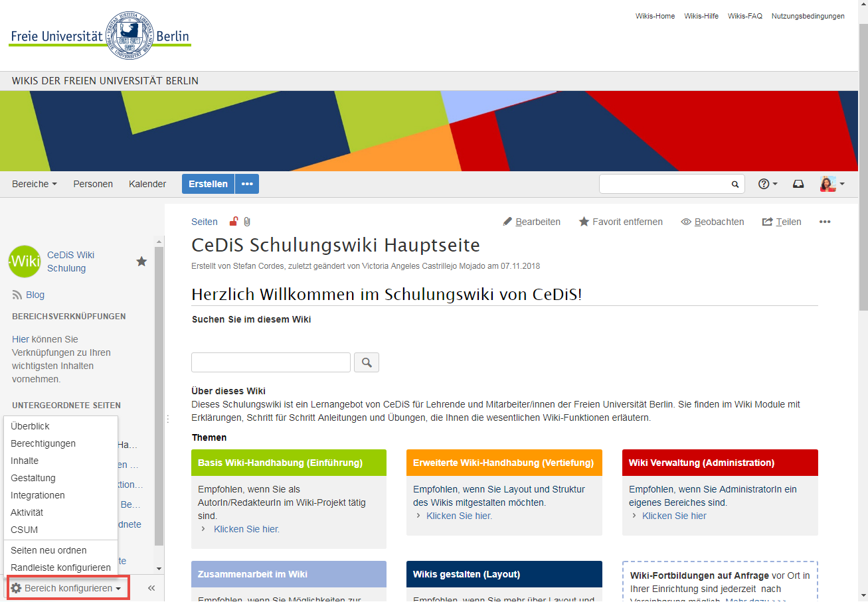Click the wiki search input field

pos(271,362)
